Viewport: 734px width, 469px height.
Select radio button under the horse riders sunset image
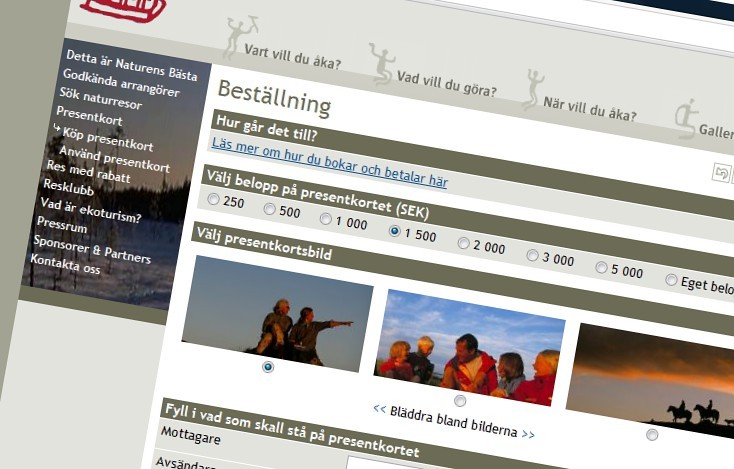(652, 434)
